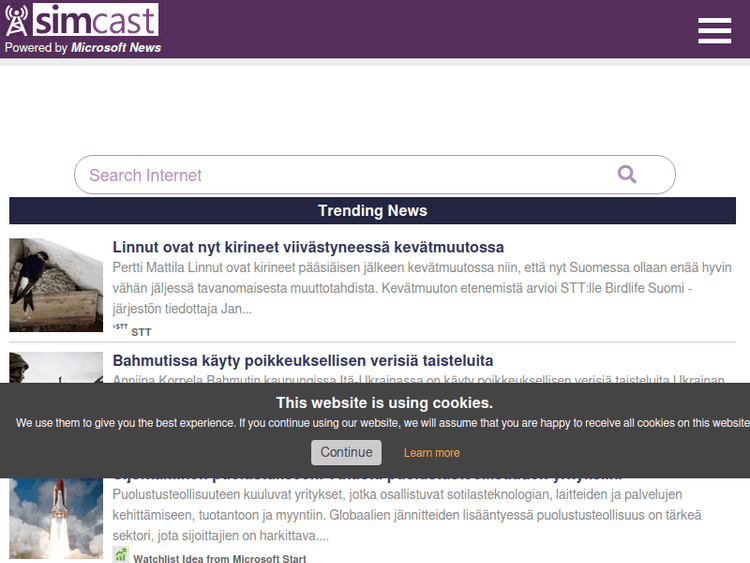Image resolution: width=750 pixels, height=563 pixels.
Task: Open the cookie Learn more link
Action: (431, 453)
